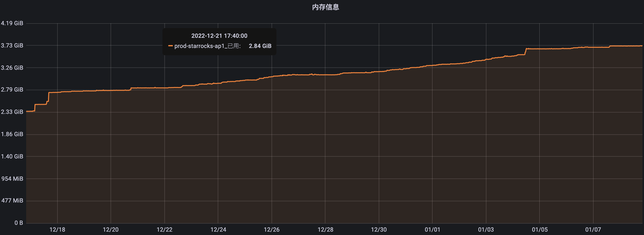Click x-axis date label 12/22
Viewport: 644px width, 235px height.
point(164,230)
